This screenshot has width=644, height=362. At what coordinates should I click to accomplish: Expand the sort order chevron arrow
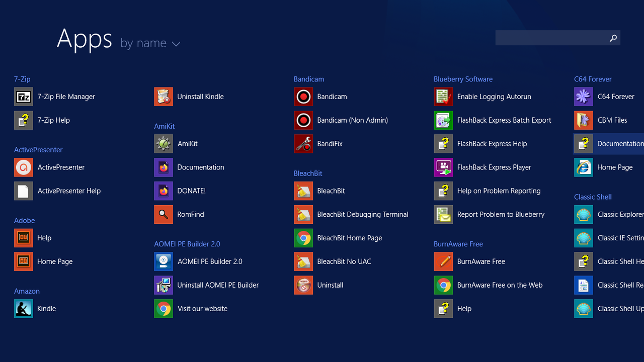tap(176, 44)
